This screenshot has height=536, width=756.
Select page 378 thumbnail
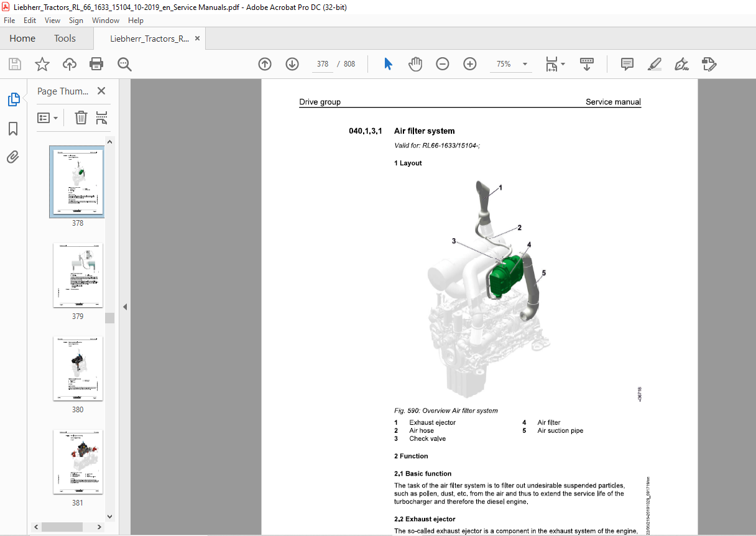pyautogui.click(x=76, y=182)
